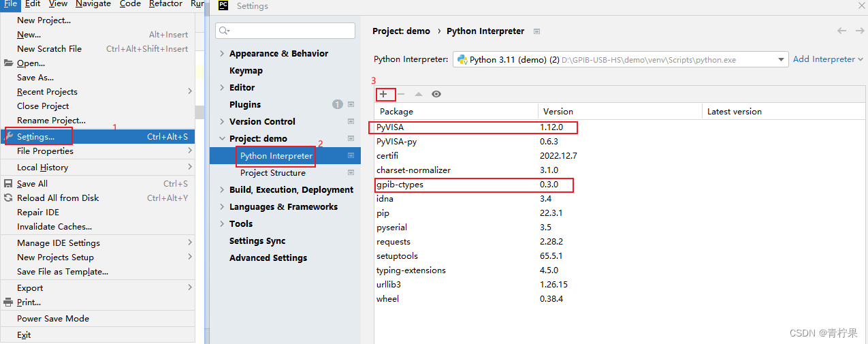Click back navigation arrow in Settings
The height and width of the screenshot is (344, 868).
(x=842, y=31)
